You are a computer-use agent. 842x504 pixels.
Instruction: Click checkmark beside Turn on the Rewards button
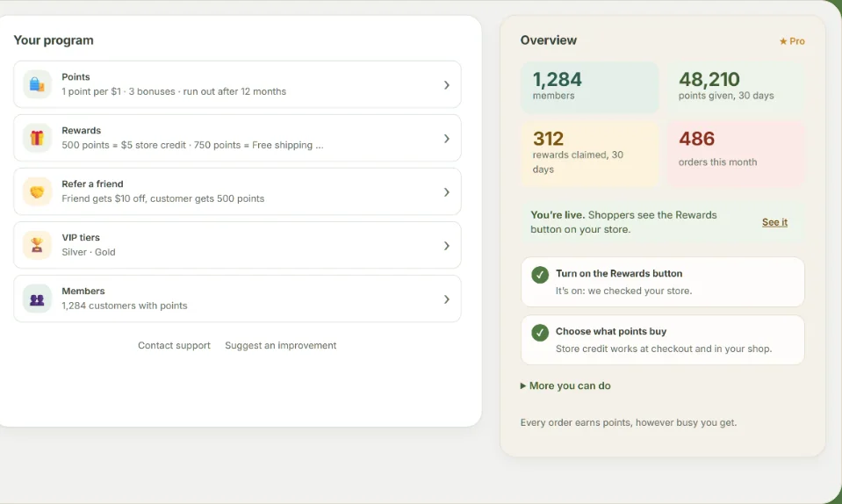coord(540,275)
